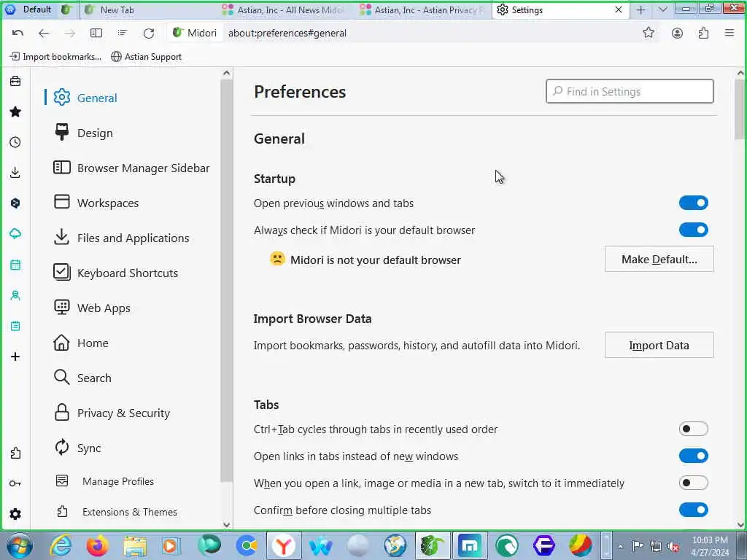Click the volume muted tray icon
747x560 pixels.
coord(673,546)
